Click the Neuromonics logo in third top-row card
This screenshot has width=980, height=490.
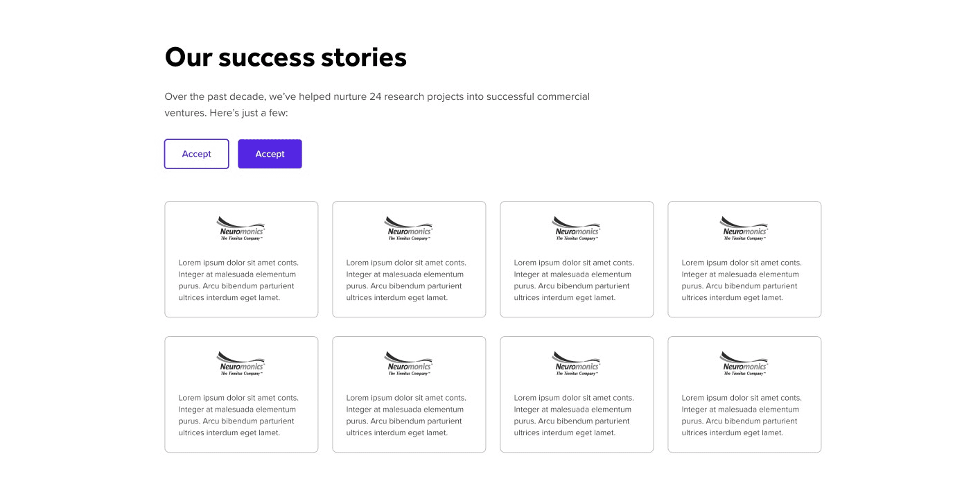[x=577, y=228]
